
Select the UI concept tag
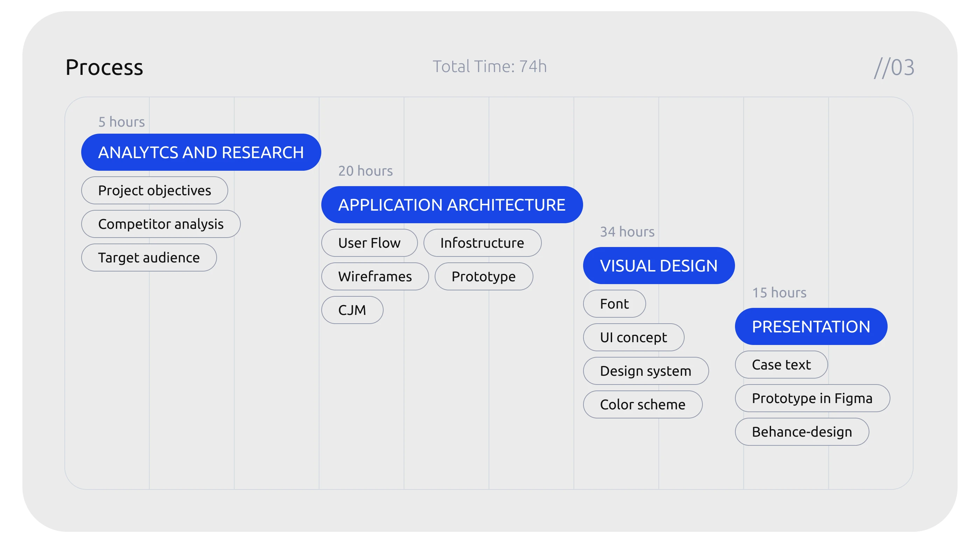[633, 337]
